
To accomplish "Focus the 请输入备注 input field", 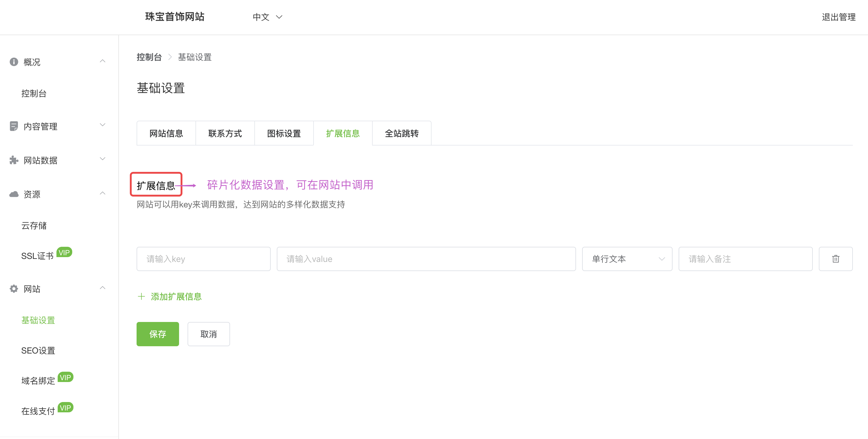I will 745,259.
